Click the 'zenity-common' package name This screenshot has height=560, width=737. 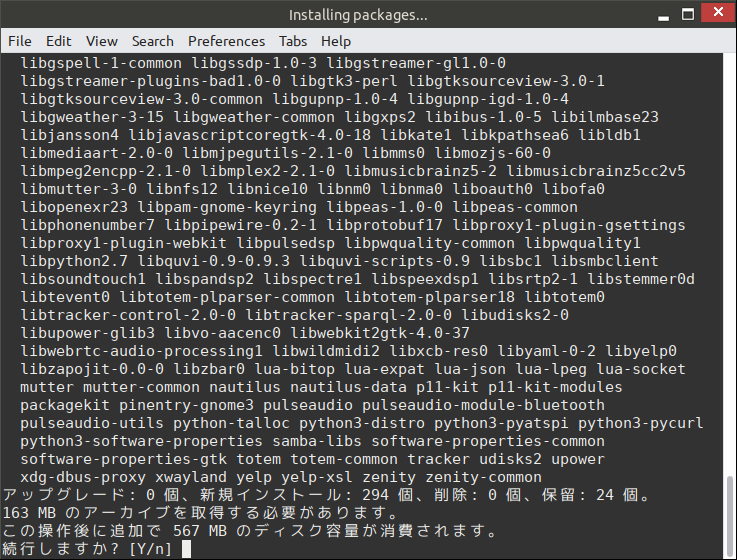pyautogui.click(x=483, y=477)
